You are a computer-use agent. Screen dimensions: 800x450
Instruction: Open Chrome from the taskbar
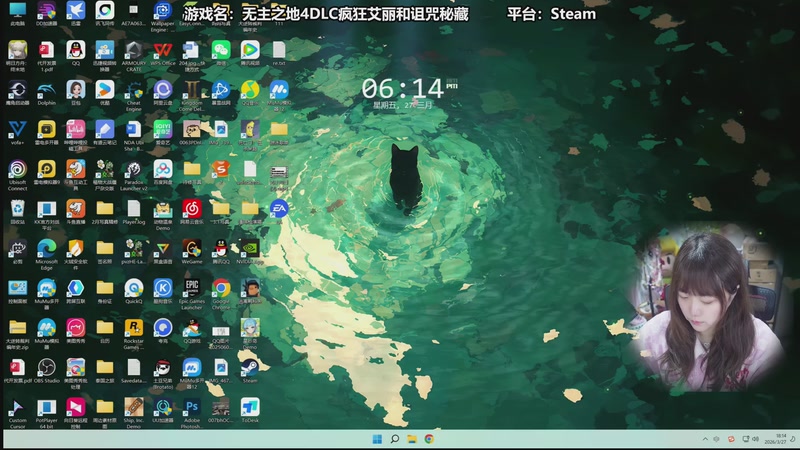[x=429, y=439]
